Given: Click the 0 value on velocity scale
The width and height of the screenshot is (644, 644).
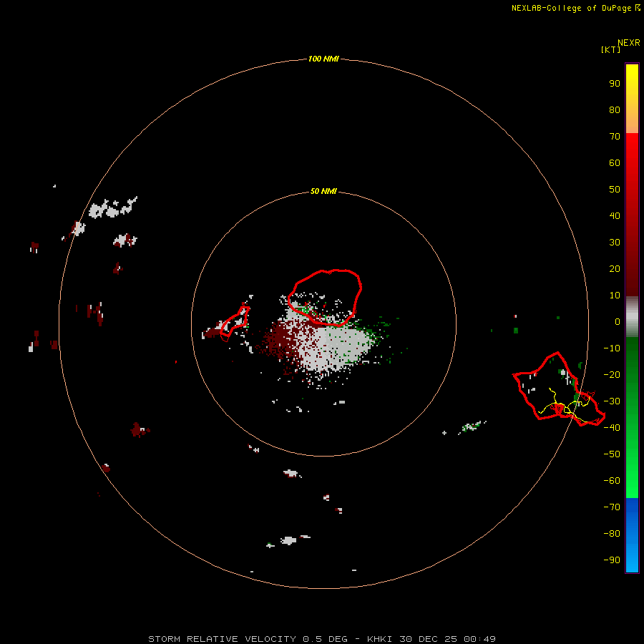Looking at the screenshot, I should pyautogui.click(x=618, y=321).
